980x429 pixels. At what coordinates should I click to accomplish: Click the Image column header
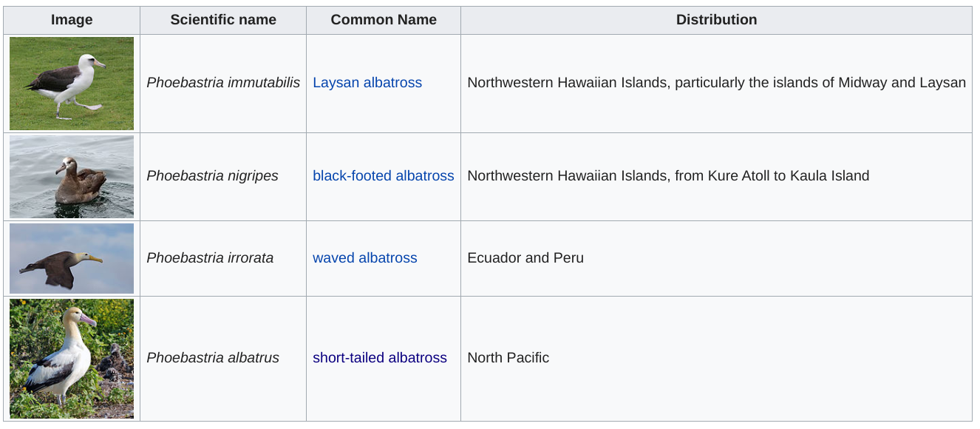pyautogui.click(x=72, y=20)
